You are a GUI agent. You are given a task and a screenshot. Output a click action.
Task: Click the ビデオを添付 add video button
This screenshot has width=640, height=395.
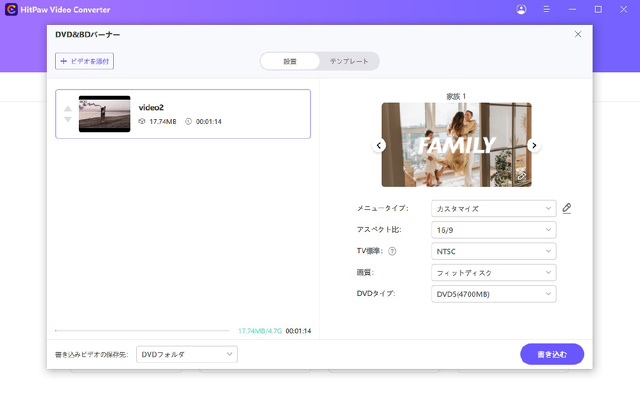coord(84,61)
